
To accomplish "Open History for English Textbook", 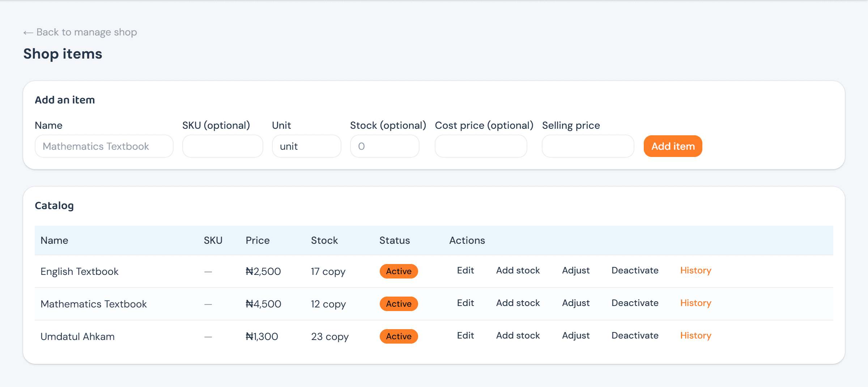I will 696,271.
